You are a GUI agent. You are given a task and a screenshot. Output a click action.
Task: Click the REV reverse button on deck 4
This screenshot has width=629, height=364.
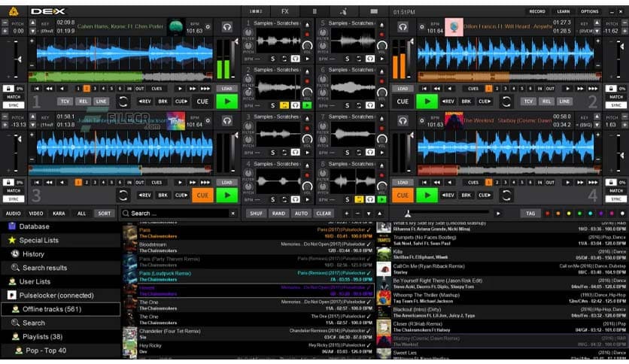pos(450,196)
